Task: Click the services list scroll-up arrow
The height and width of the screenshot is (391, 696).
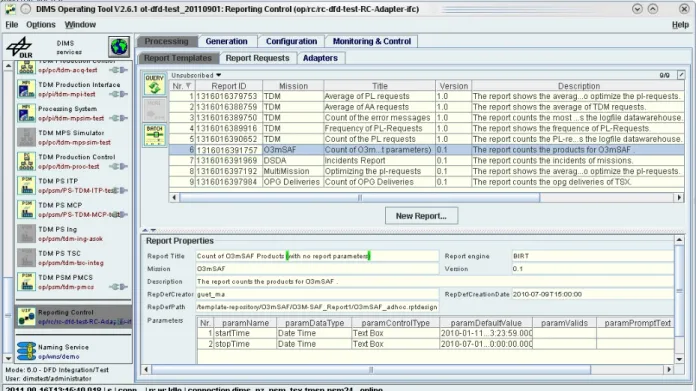Action: 8,66
